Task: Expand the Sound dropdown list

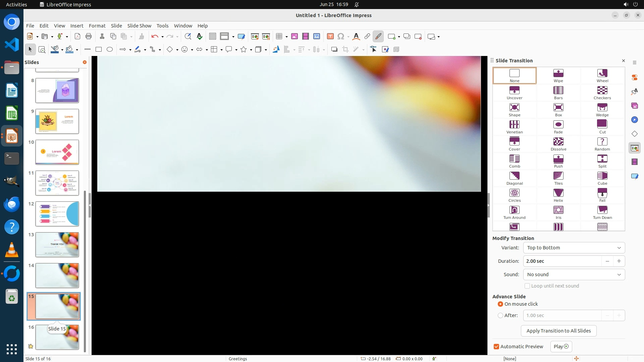Action: tap(574, 275)
